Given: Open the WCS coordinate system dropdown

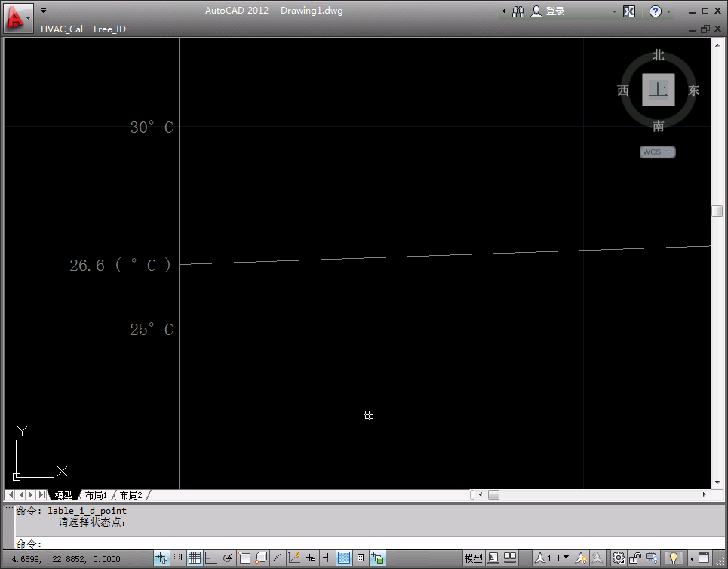Looking at the screenshot, I should click(x=657, y=152).
